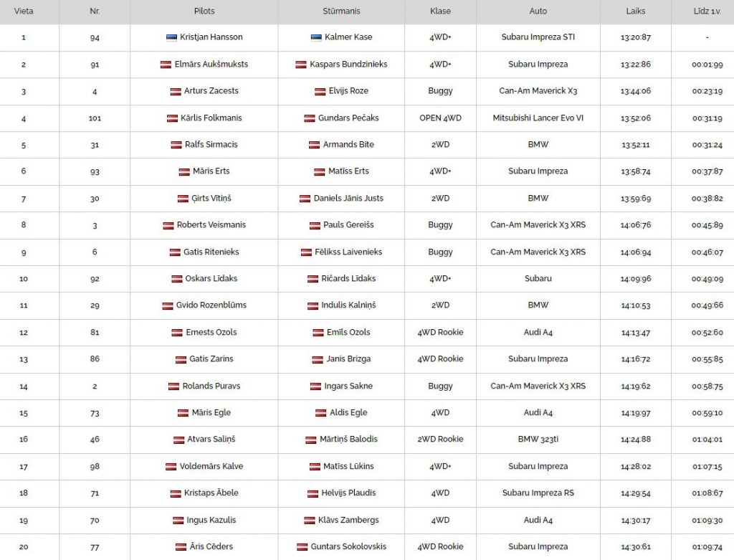Click the Estonian flag beside Kalmer Kase
734x560 pixels.
pyautogui.click(x=316, y=37)
